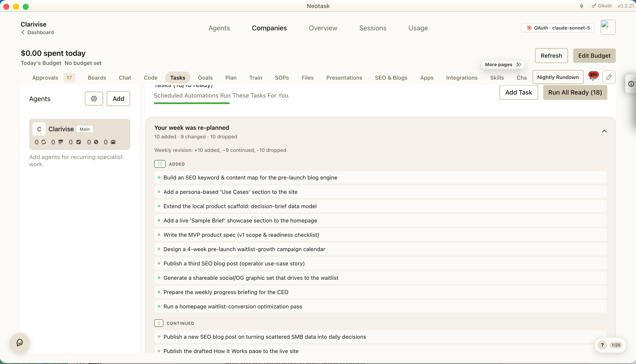Click the Add Task button
The height and width of the screenshot is (364, 636).
pyautogui.click(x=518, y=92)
